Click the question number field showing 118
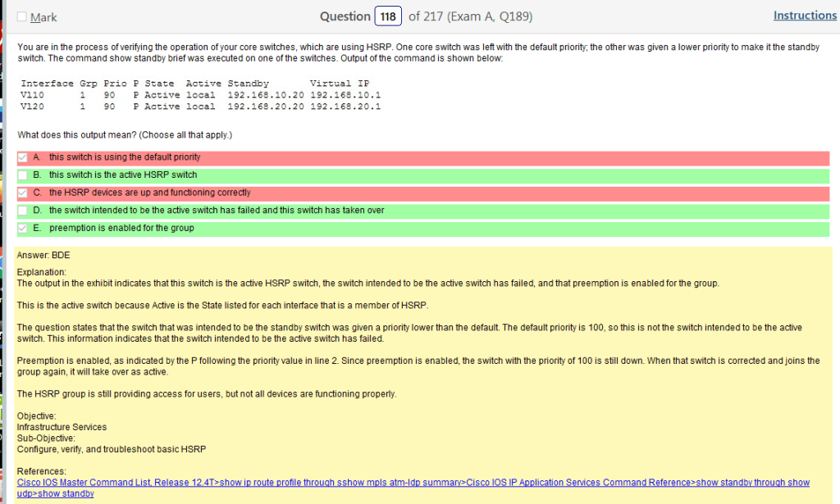 tap(388, 16)
